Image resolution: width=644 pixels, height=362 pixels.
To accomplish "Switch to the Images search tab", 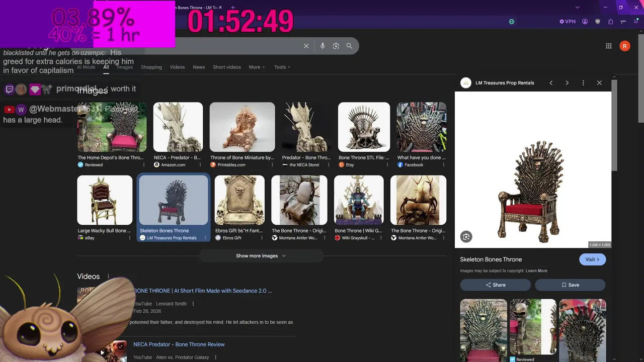I will pyautogui.click(x=125, y=67).
